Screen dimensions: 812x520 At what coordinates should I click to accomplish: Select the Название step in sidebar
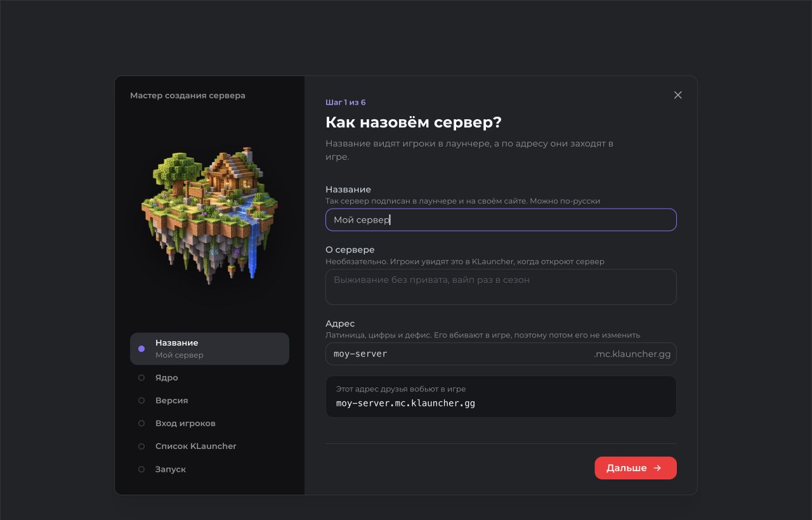(x=209, y=349)
